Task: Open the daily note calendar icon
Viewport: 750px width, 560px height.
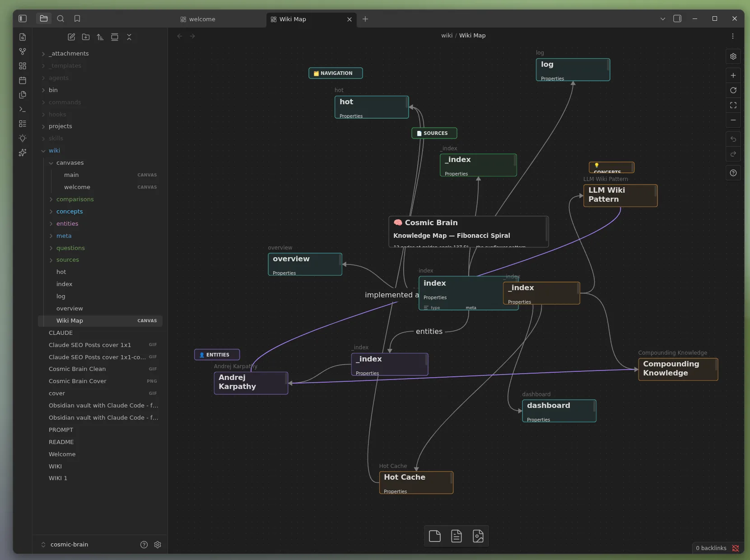Action: pos(22,80)
